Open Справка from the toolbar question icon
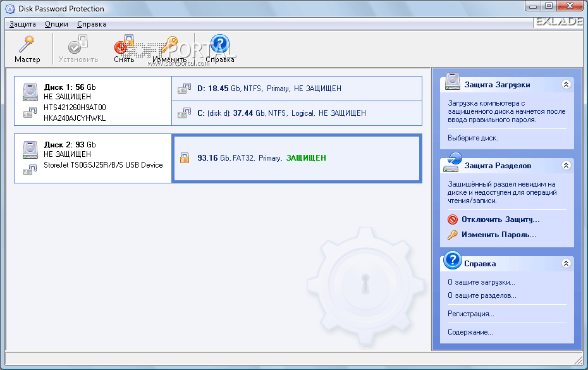 220,44
